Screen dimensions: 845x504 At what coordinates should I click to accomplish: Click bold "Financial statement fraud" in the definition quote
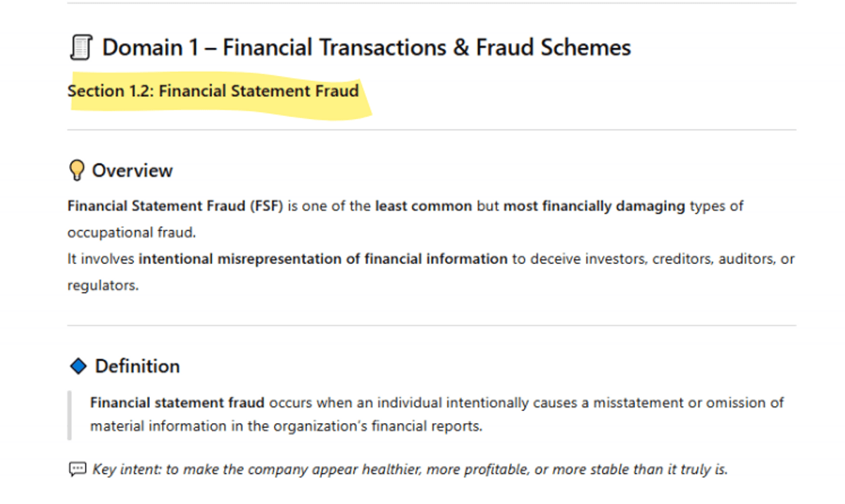[x=177, y=403]
